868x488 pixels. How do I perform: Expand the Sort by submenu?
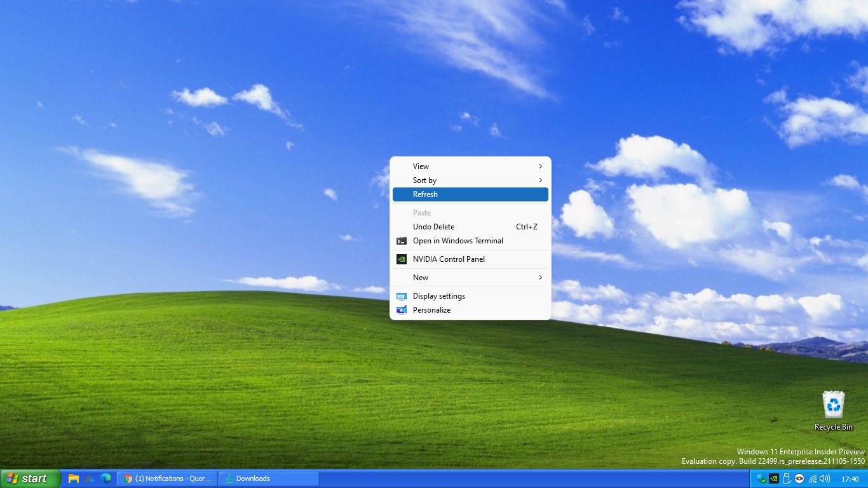click(x=470, y=180)
